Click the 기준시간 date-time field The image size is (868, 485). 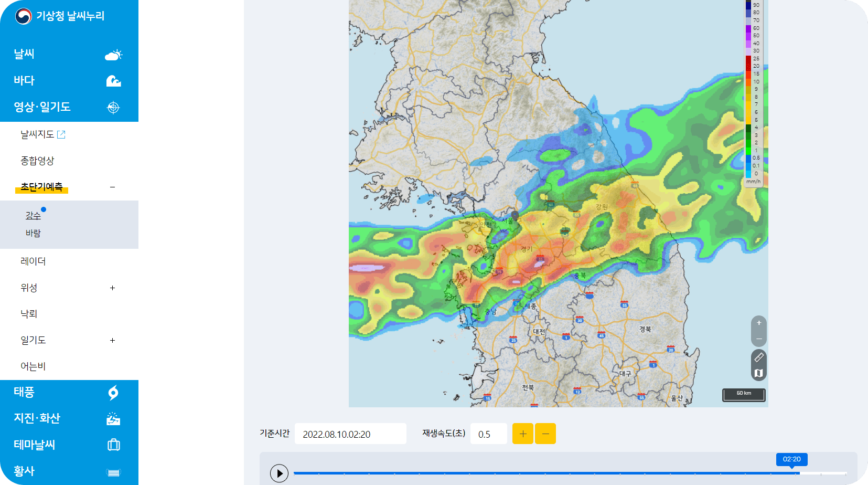point(350,434)
